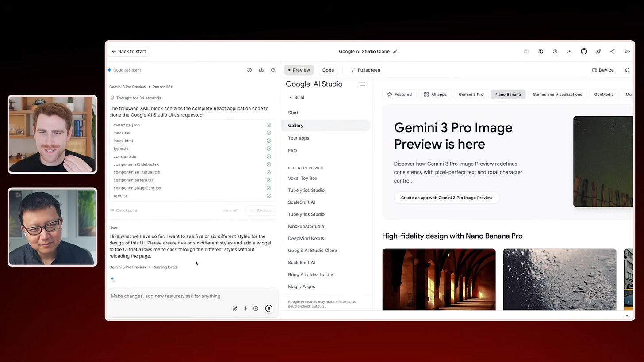Open version history from top-right toolbar
644x362 pixels.
555,51
